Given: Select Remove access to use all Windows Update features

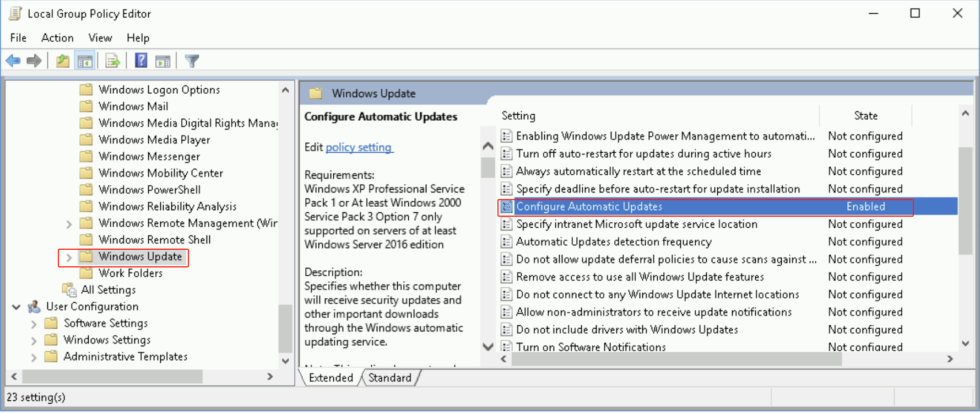Looking at the screenshot, I should [x=640, y=277].
